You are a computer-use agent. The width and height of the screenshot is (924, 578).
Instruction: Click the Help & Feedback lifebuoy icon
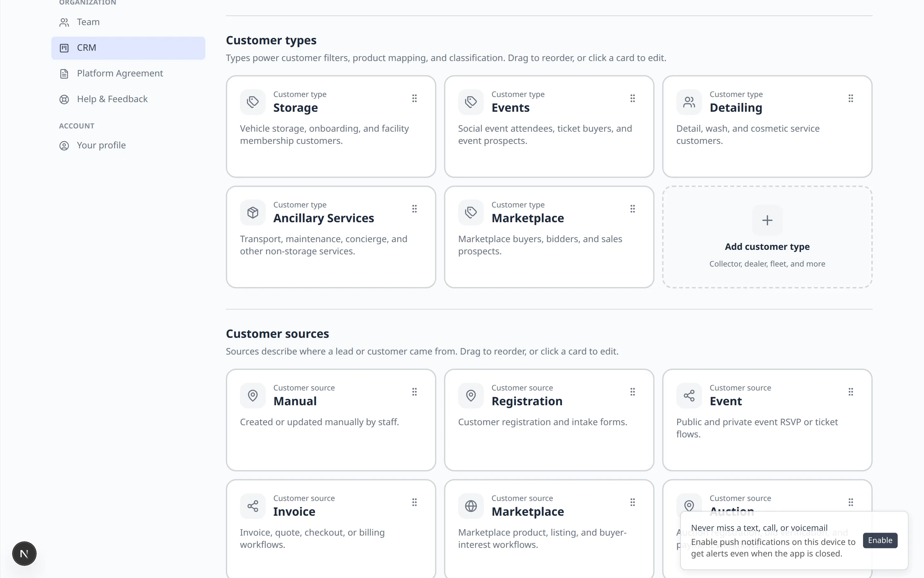[x=64, y=100]
